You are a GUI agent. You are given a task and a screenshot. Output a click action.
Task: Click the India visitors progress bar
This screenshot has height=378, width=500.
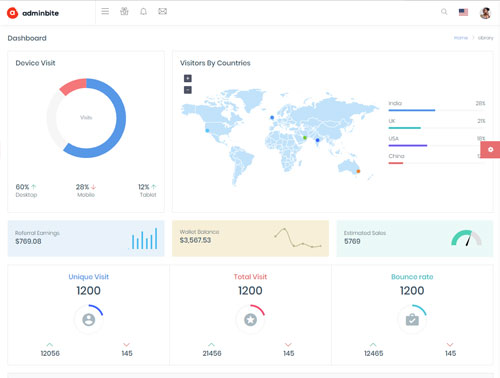[437, 110]
